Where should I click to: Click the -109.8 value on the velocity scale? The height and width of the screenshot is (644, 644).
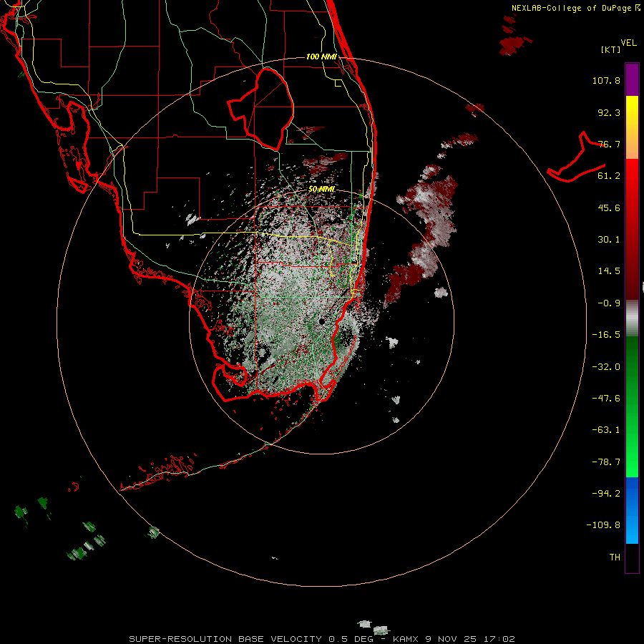tap(603, 525)
